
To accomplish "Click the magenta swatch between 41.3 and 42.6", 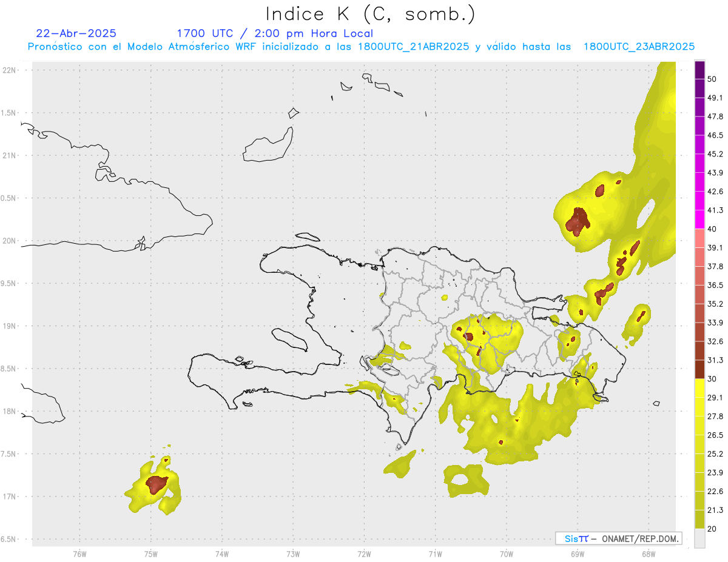I will point(699,201).
